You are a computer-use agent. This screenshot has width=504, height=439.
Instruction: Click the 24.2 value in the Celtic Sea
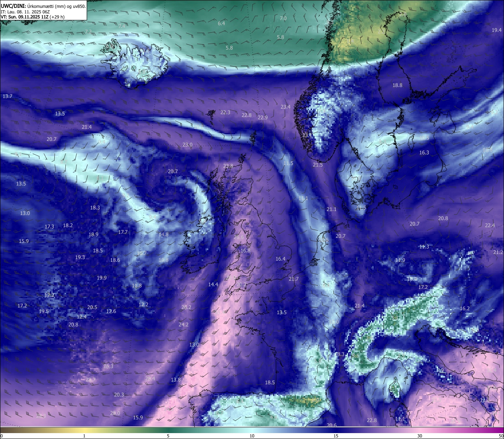(183, 325)
